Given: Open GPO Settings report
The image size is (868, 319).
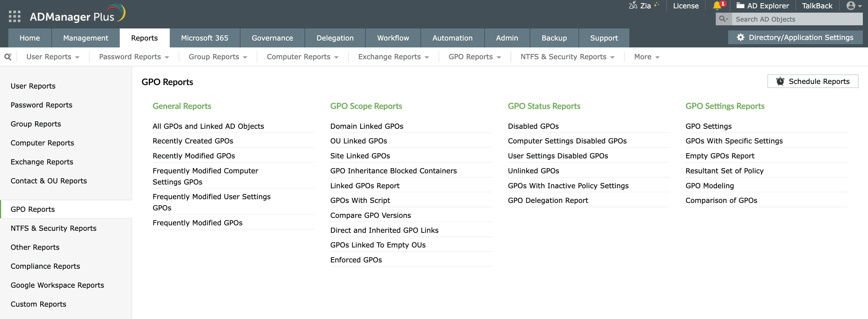Looking at the screenshot, I should click(x=708, y=126).
